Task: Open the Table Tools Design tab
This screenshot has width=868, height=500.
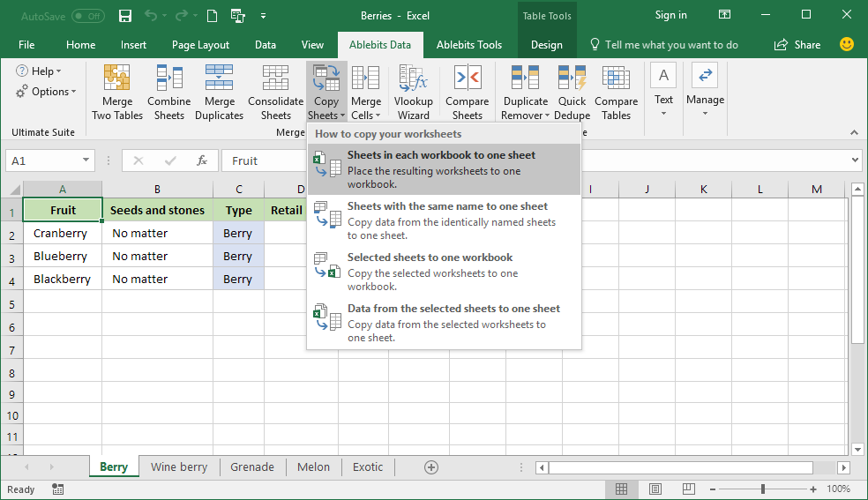Action: (x=546, y=45)
